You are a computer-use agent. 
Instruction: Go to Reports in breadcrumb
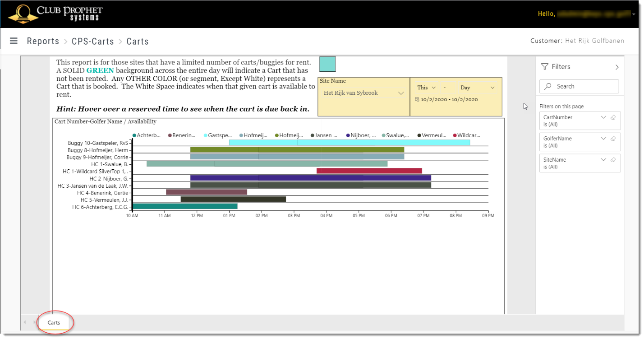tap(43, 41)
